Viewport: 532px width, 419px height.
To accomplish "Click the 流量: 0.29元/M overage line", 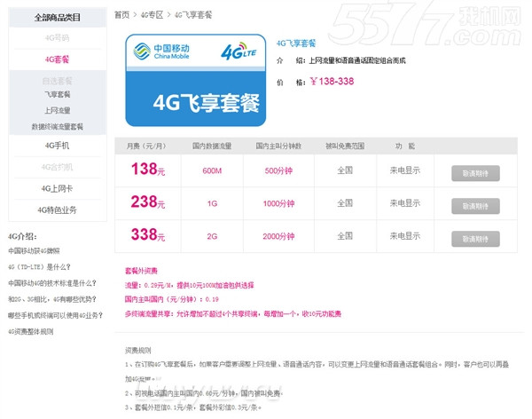I will (x=190, y=285).
